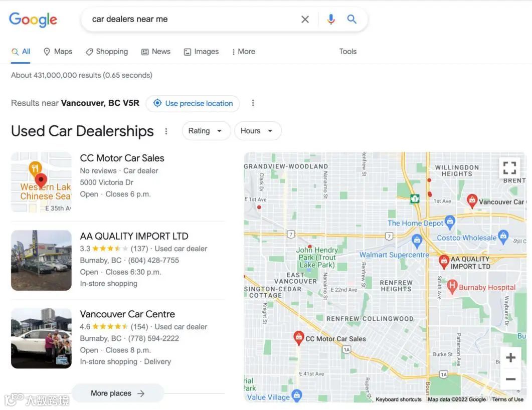Click RENFREW-COLLINGWOOD map label
This screenshot has width=532, height=410.
coord(370,319)
